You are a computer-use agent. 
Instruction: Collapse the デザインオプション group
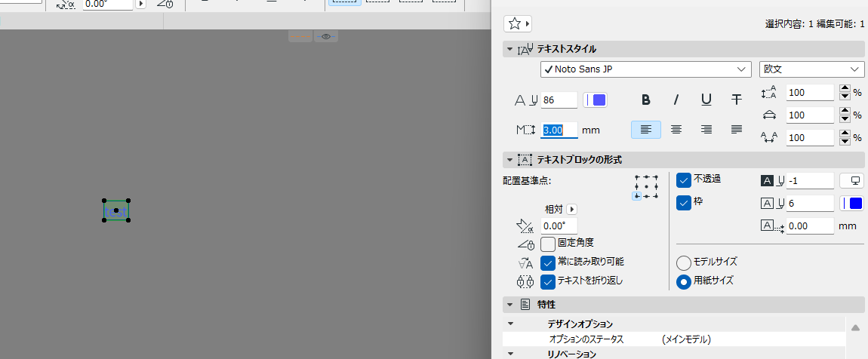pos(510,324)
